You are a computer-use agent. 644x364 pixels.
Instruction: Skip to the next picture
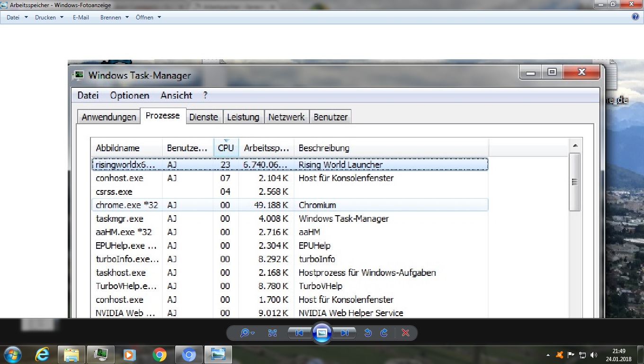[345, 333]
